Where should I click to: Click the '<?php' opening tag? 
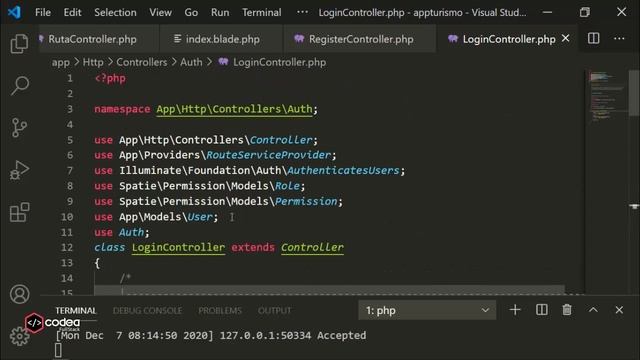(x=110, y=78)
